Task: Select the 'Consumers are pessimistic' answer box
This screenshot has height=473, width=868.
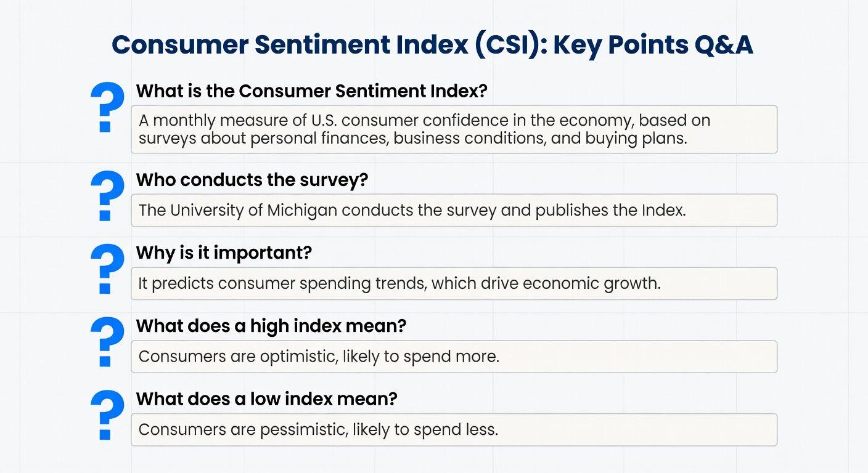Action: 454,430
